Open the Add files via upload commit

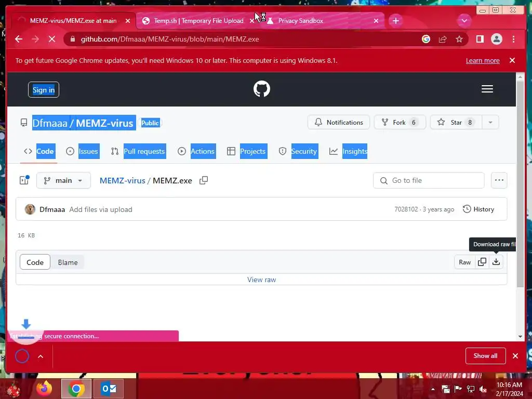point(101,210)
